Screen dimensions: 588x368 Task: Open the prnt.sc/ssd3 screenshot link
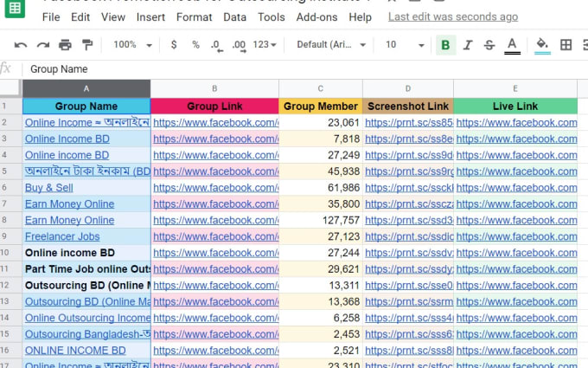(409, 221)
